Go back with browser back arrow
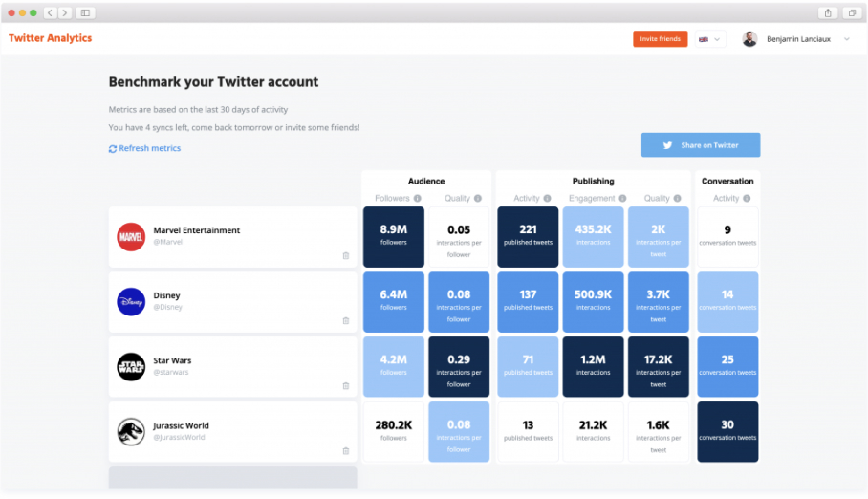This screenshot has height=499, width=868. coord(50,12)
